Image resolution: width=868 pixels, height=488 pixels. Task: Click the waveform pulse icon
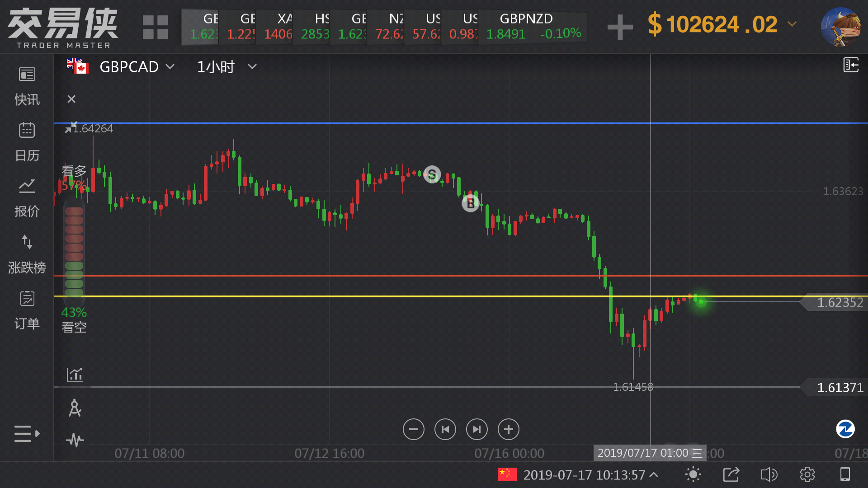click(75, 440)
